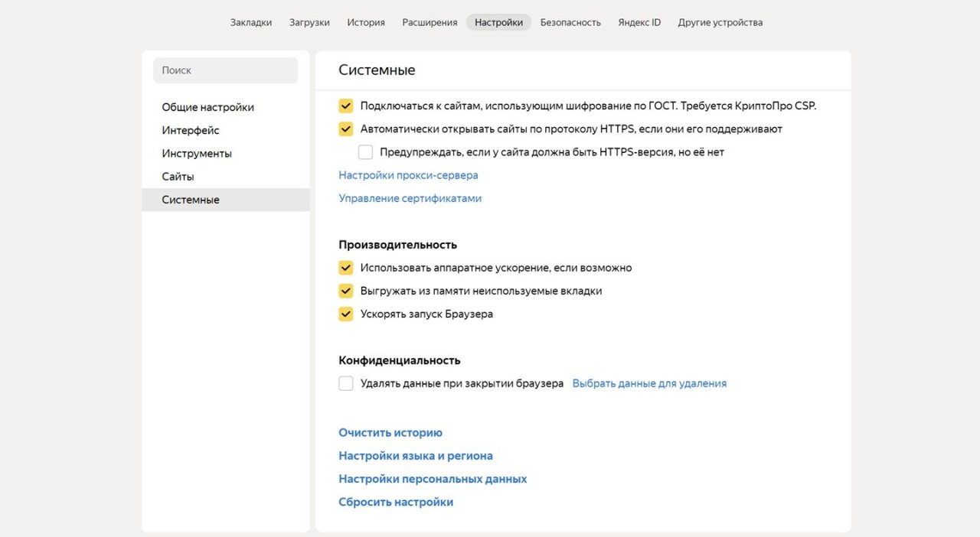Enable deleting data on browser close
This screenshot has width=980, height=537.
click(346, 383)
